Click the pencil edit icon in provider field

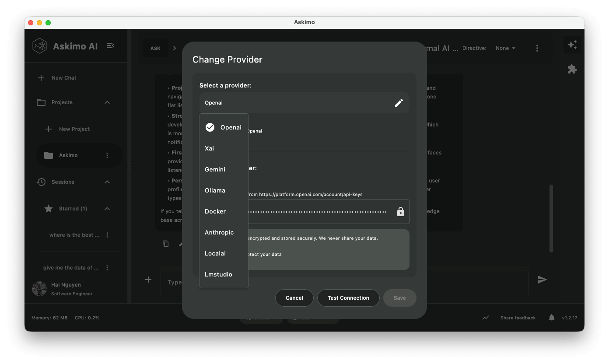coord(399,103)
